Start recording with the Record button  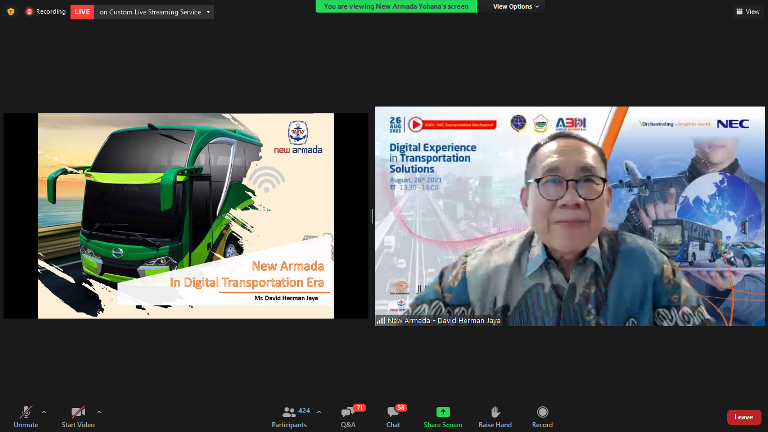[x=542, y=417]
